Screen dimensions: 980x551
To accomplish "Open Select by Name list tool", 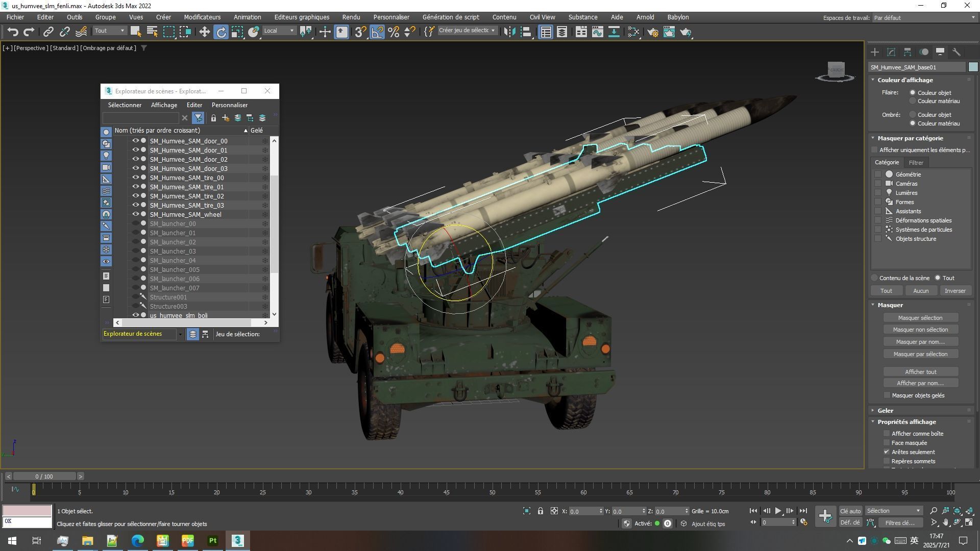I will 152,32.
